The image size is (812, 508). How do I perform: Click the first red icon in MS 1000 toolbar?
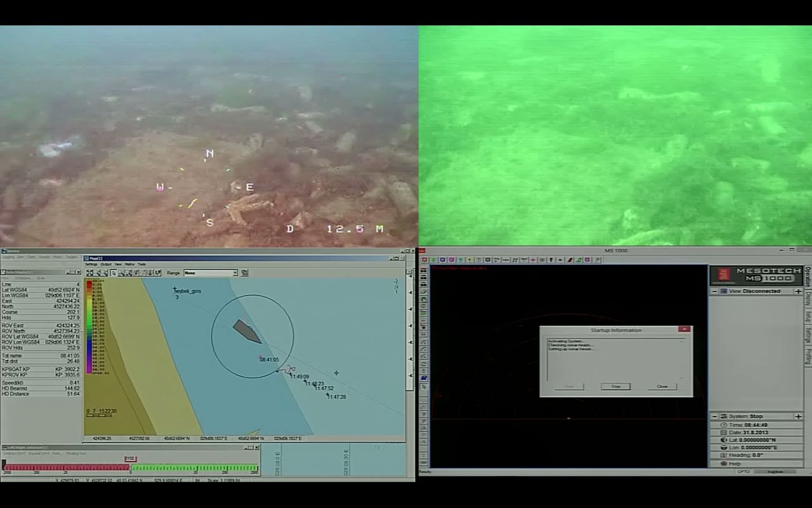[x=425, y=260]
